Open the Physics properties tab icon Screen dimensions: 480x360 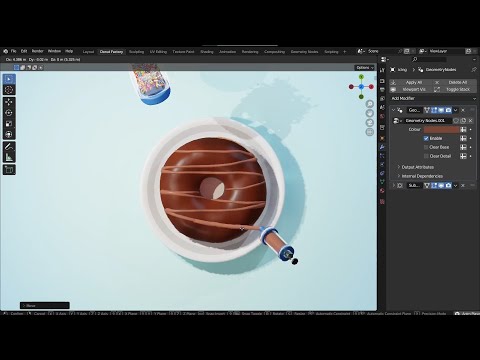point(382,164)
